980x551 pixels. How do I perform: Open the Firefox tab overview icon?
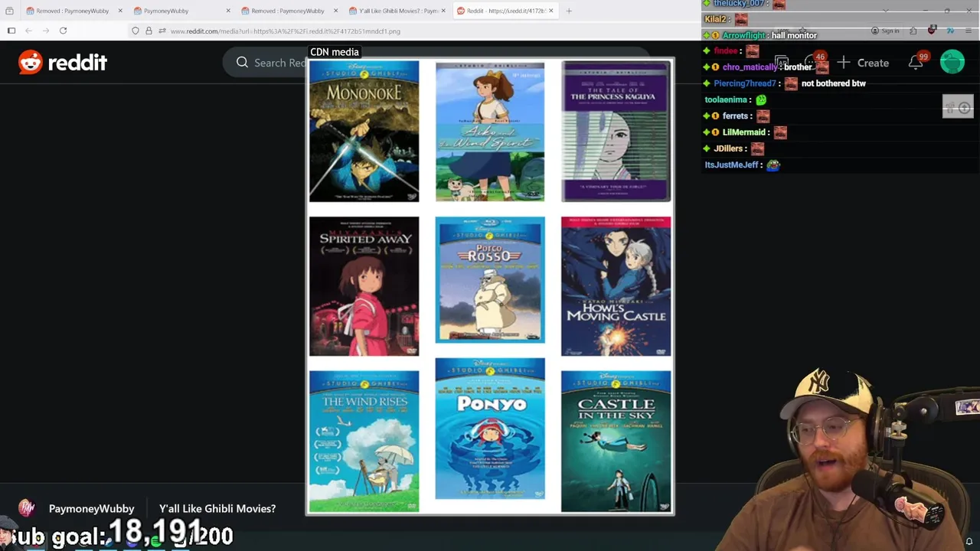click(9, 11)
